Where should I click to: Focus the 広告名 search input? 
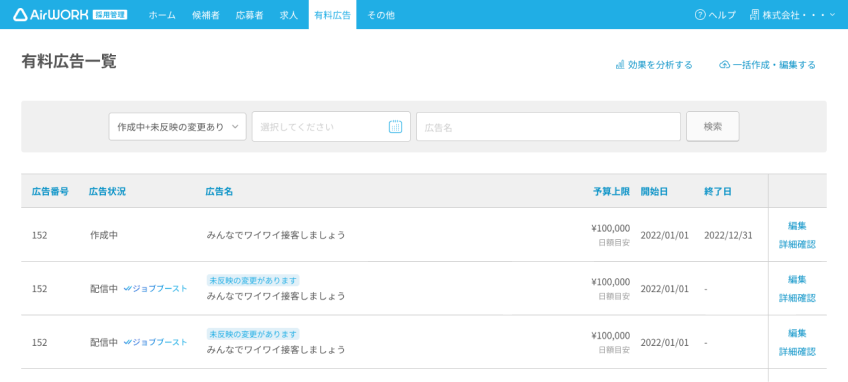click(548, 127)
